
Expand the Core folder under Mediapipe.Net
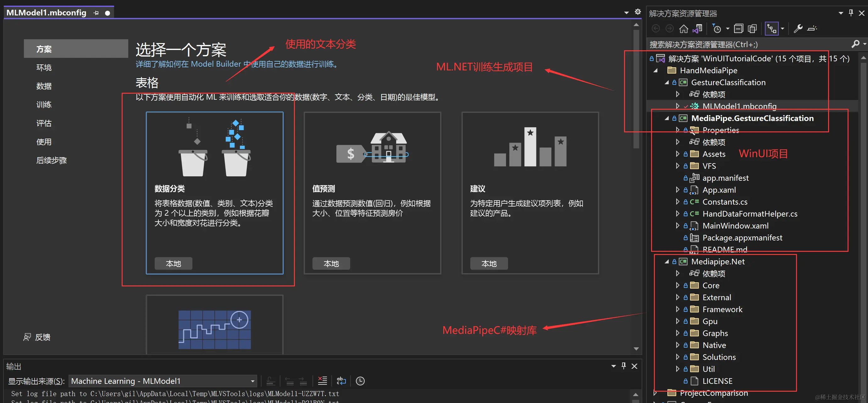coord(677,285)
